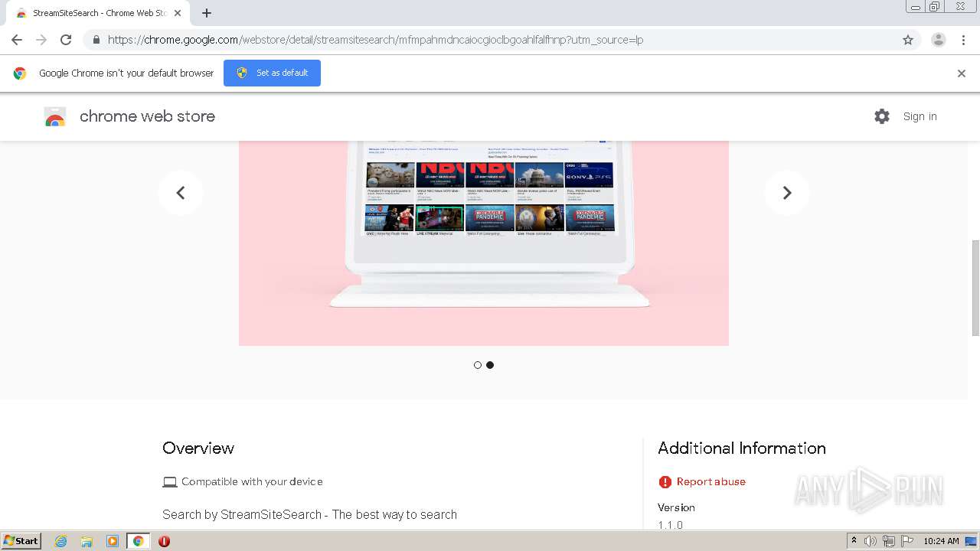Click the Chrome taskbar icon
Image resolution: width=980 pixels, height=551 pixels.
[139, 541]
